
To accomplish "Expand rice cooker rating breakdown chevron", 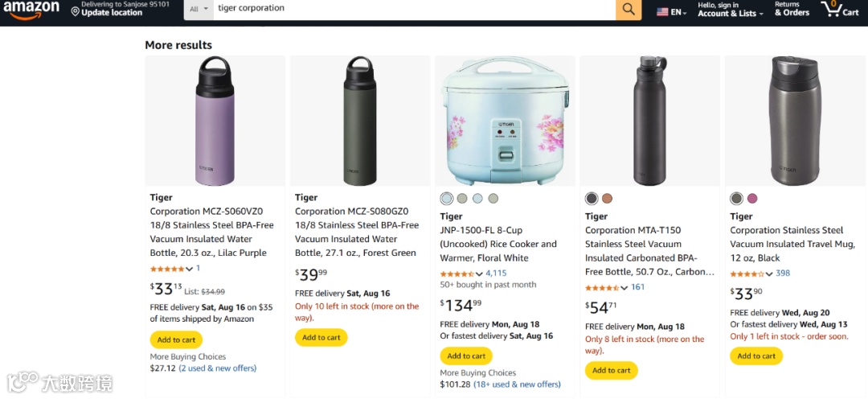I will tap(480, 274).
